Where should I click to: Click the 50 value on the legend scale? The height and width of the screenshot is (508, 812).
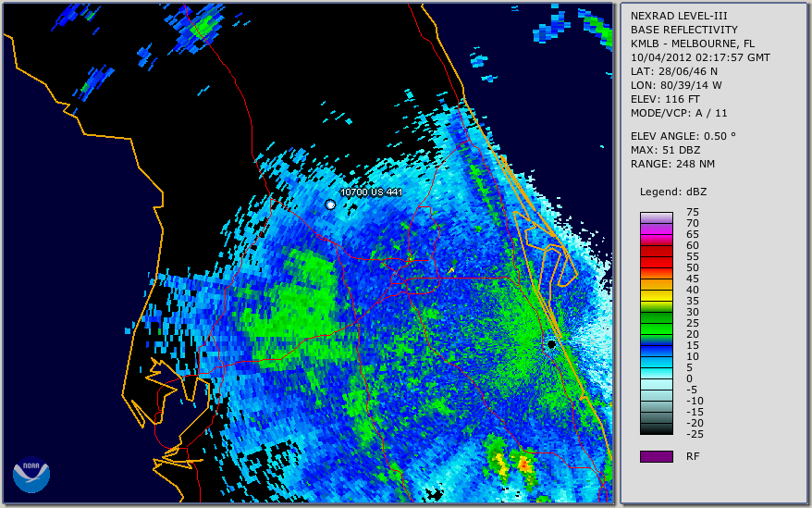coord(693,267)
